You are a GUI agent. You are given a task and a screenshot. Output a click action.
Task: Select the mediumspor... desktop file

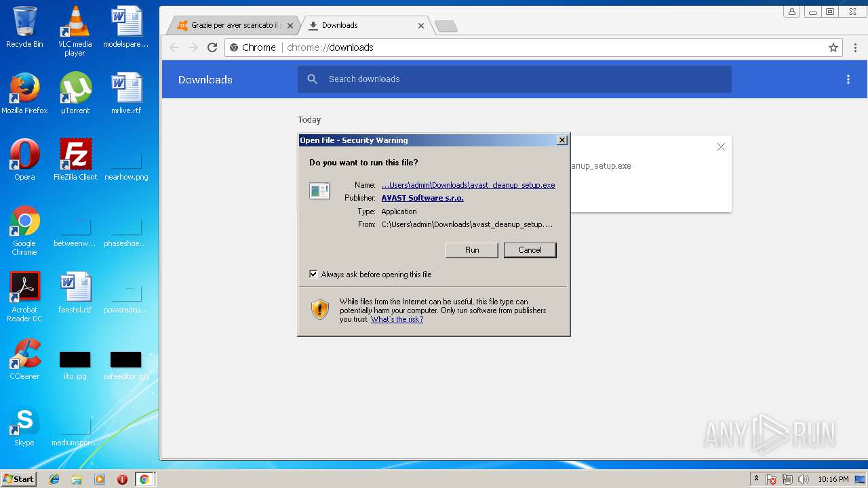point(75,432)
